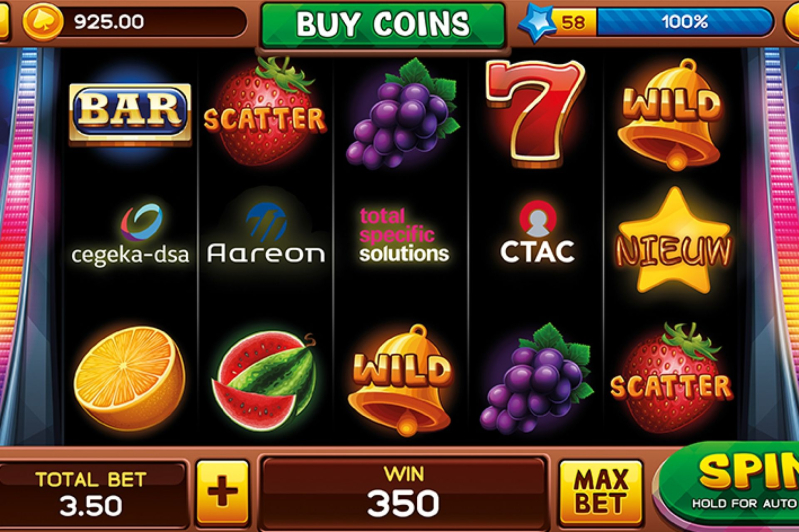Open the cegeka-dsa logo tile
This screenshot has height=532, width=799.
130,234
